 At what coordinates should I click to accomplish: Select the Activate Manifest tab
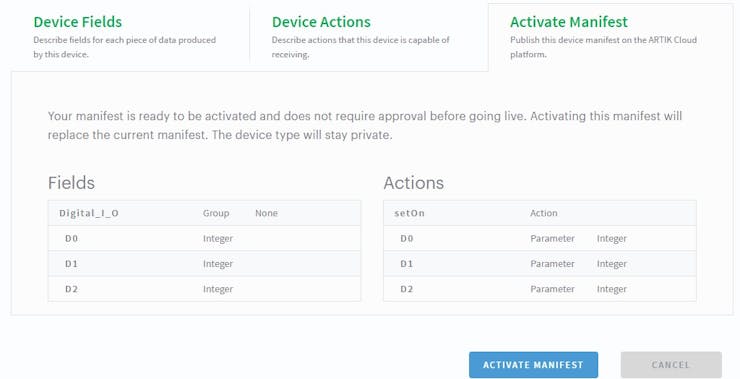click(610, 37)
